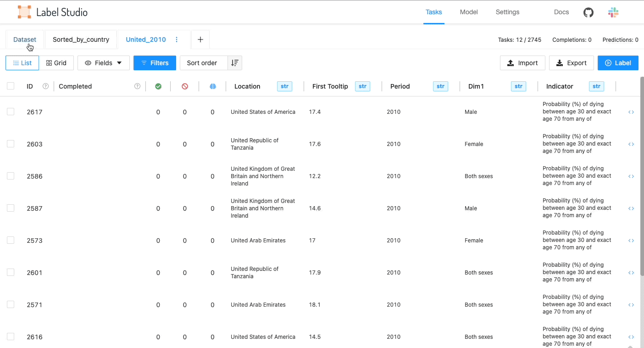Check the box for task 2603

click(x=11, y=144)
